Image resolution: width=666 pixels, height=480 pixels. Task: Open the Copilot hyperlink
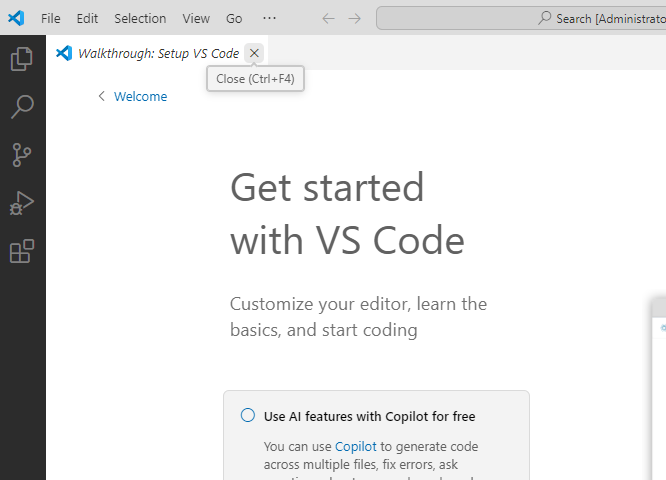click(x=356, y=446)
